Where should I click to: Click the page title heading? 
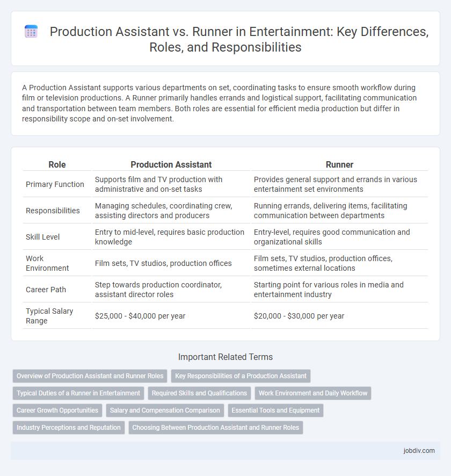(x=239, y=39)
